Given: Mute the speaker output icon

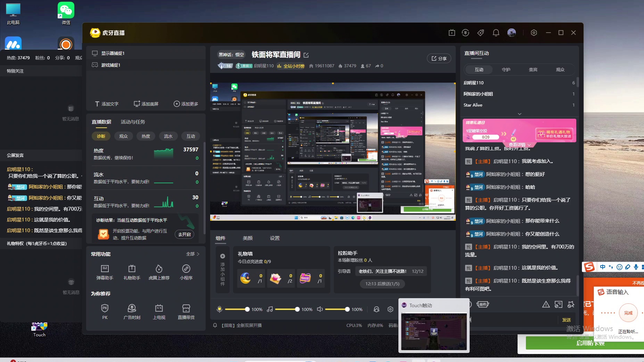Looking at the screenshot, I should coord(320,309).
